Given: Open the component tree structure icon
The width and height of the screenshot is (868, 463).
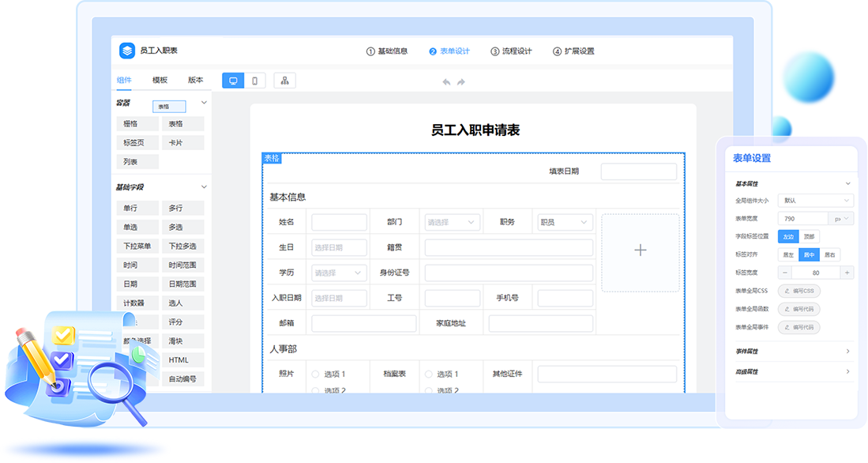Looking at the screenshot, I should [x=284, y=81].
